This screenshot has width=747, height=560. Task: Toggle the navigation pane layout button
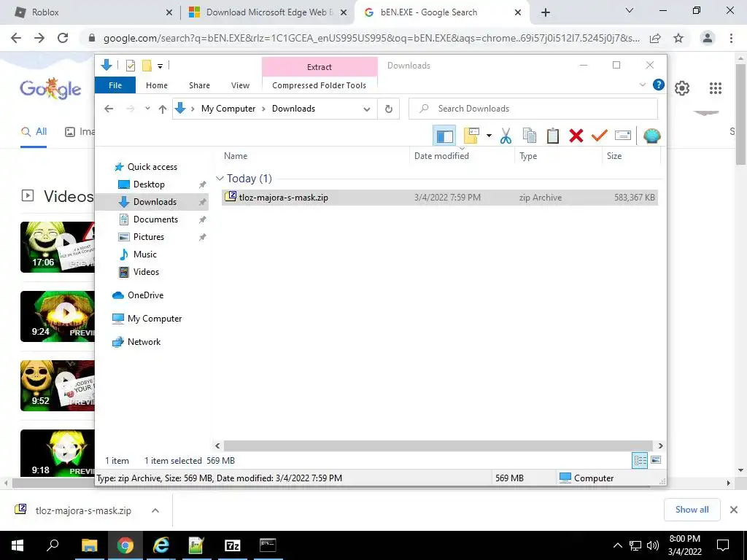444,136
